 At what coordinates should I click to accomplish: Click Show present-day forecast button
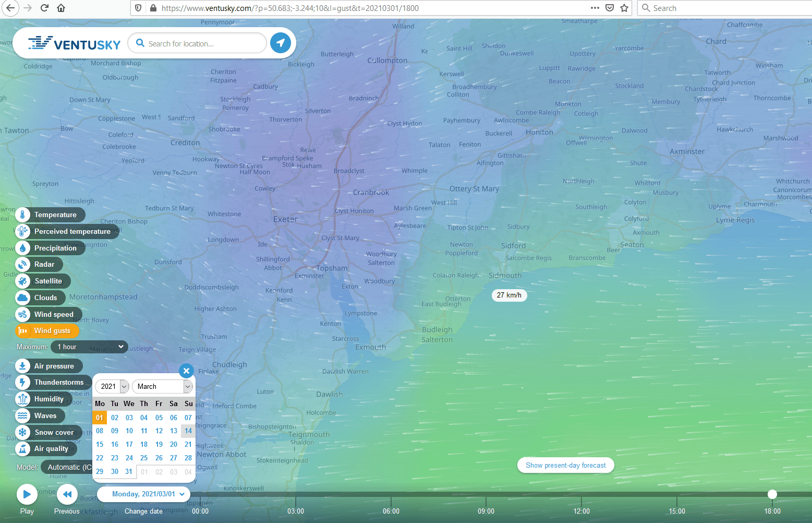coord(565,465)
